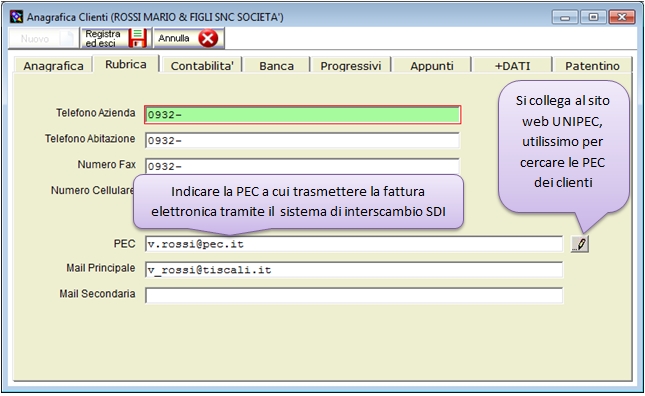This screenshot has height=396, width=645.
Task: Open the Progressivi tab
Action: [x=351, y=66]
